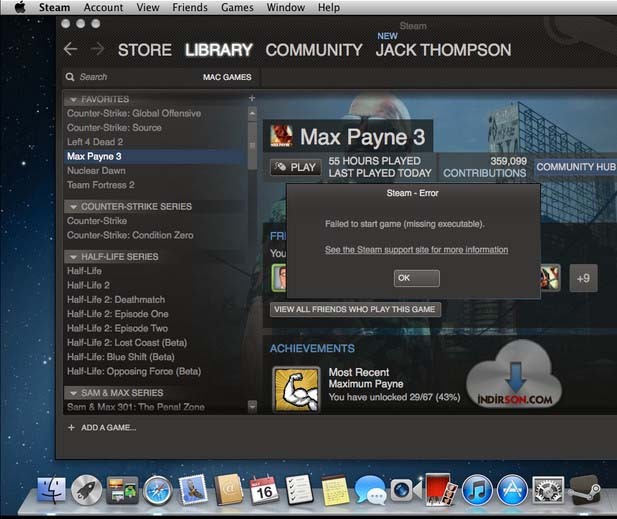Open Mission Control in the Dock
Screen dimensions: 617x519
(122, 490)
